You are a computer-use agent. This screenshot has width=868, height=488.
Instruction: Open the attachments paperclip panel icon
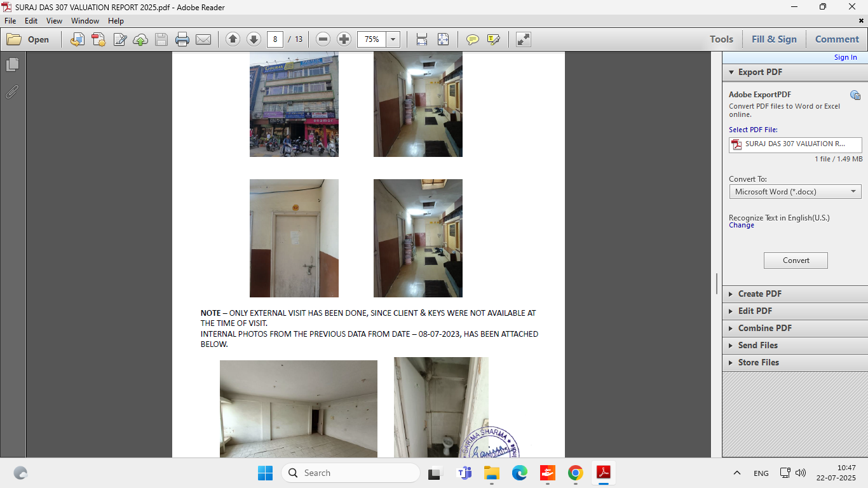12,92
